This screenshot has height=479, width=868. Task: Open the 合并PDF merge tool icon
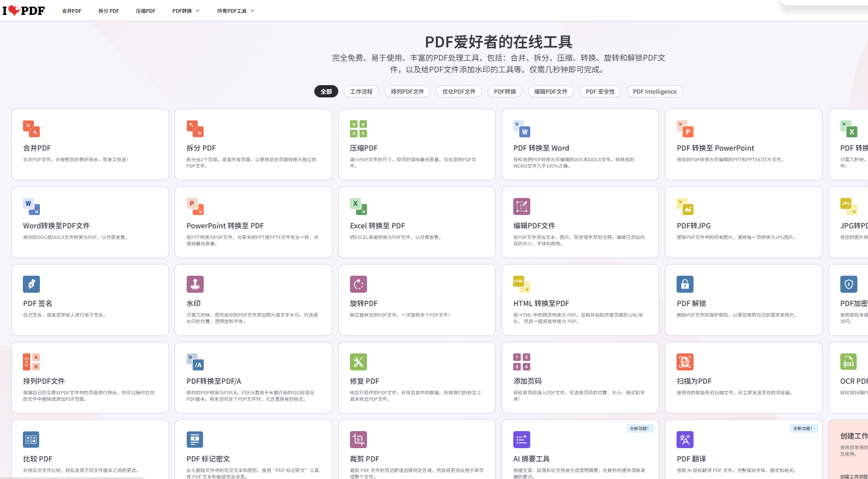(31, 129)
